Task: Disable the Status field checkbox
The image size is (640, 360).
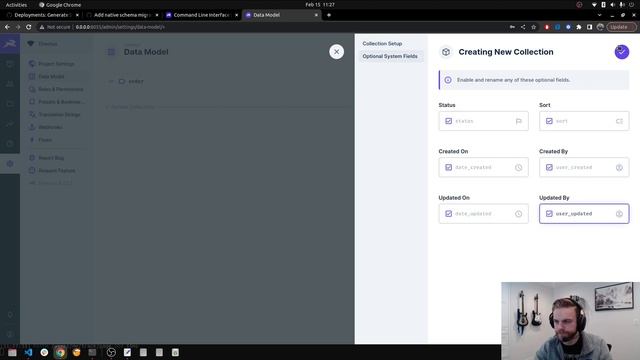Action: (449, 121)
